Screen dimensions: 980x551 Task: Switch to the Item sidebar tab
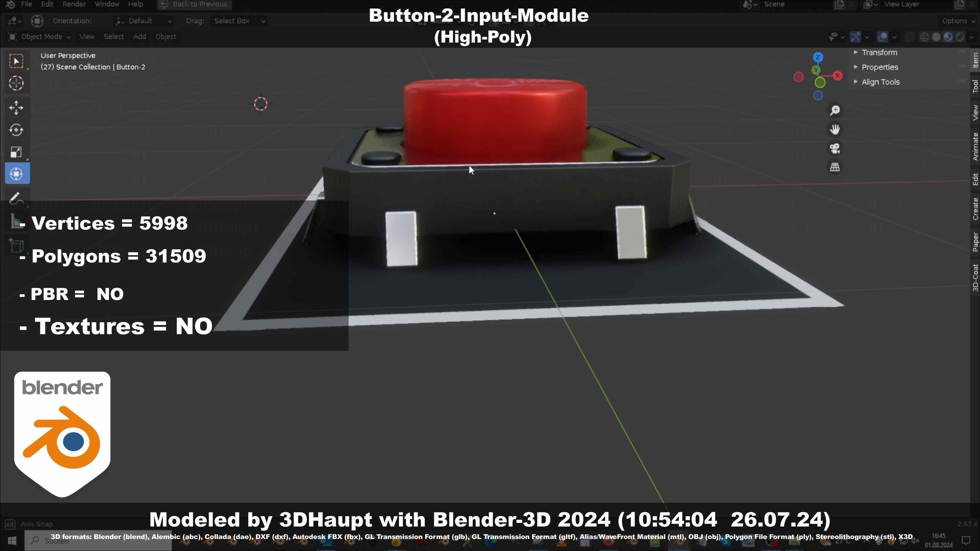pos(975,60)
